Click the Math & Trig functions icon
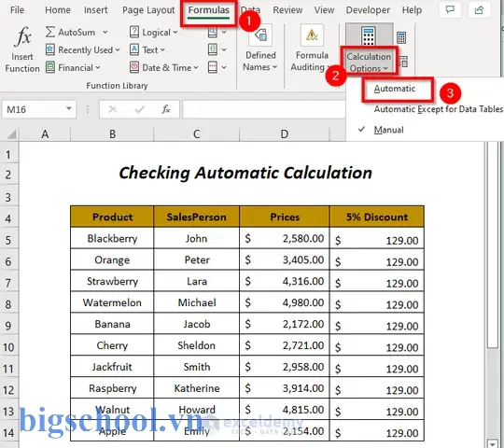 click(213, 49)
